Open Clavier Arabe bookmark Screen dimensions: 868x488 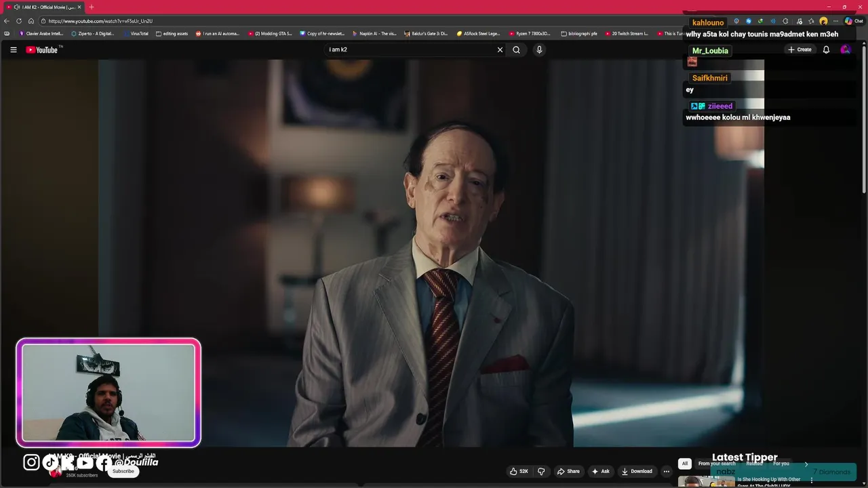[x=41, y=33]
